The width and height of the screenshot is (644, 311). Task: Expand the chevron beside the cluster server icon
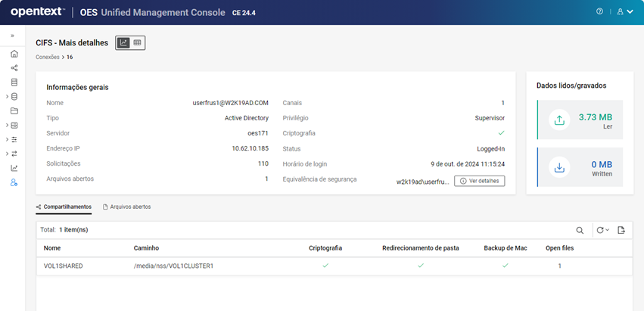click(7, 126)
